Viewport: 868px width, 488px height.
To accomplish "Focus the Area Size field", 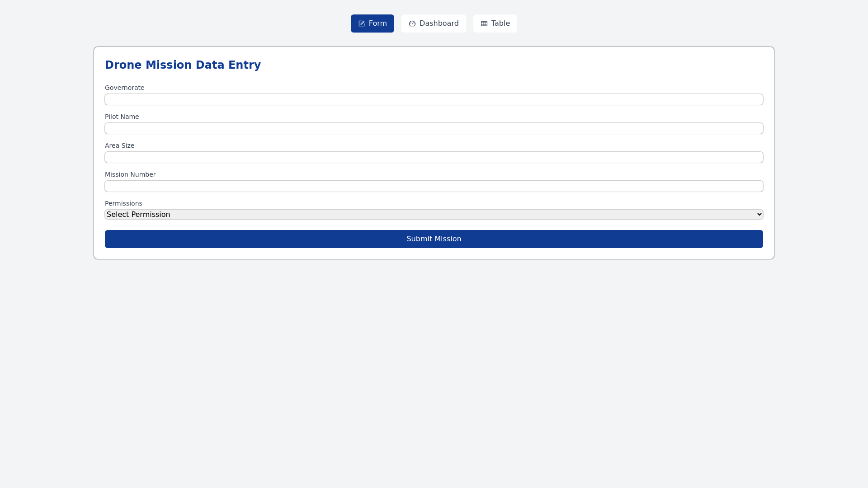I will tap(434, 157).
